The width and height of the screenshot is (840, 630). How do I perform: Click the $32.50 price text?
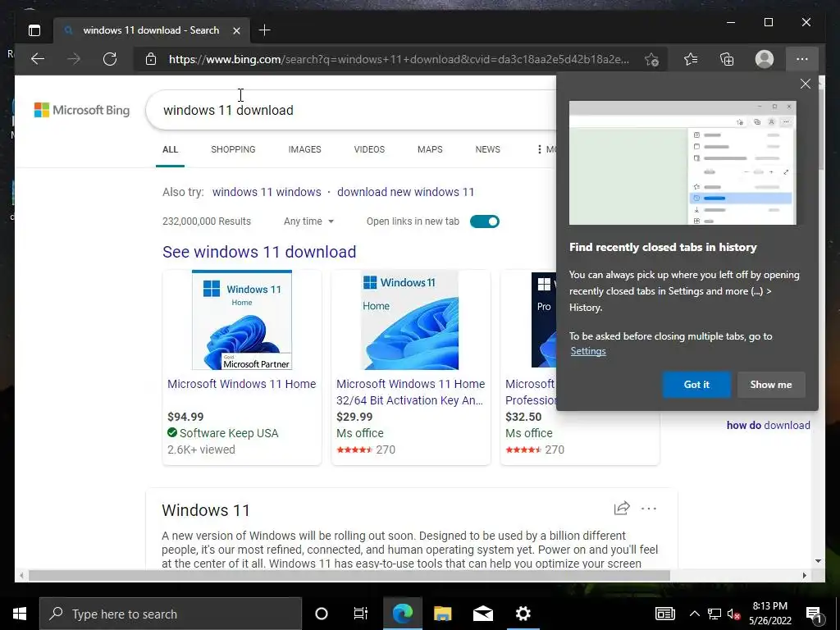[x=523, y=417]
